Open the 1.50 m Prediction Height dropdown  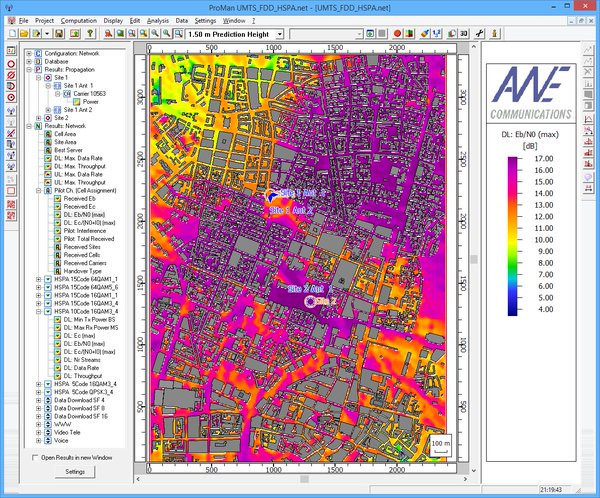(x=279, y=34)
